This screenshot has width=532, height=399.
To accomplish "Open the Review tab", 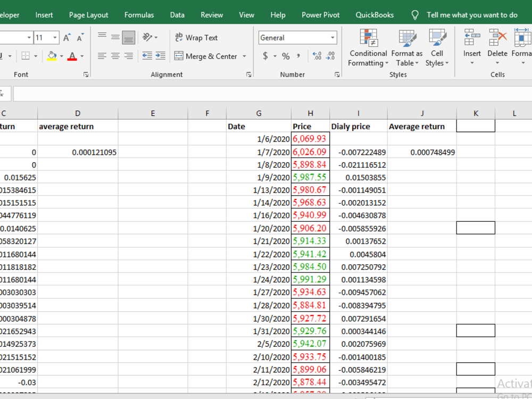I will (x=212, y=15).
